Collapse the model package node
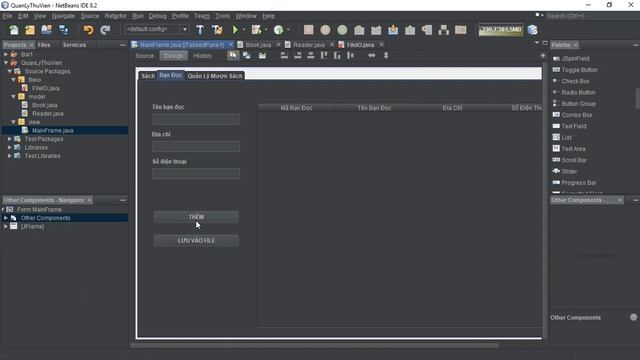 pos(13,97)
